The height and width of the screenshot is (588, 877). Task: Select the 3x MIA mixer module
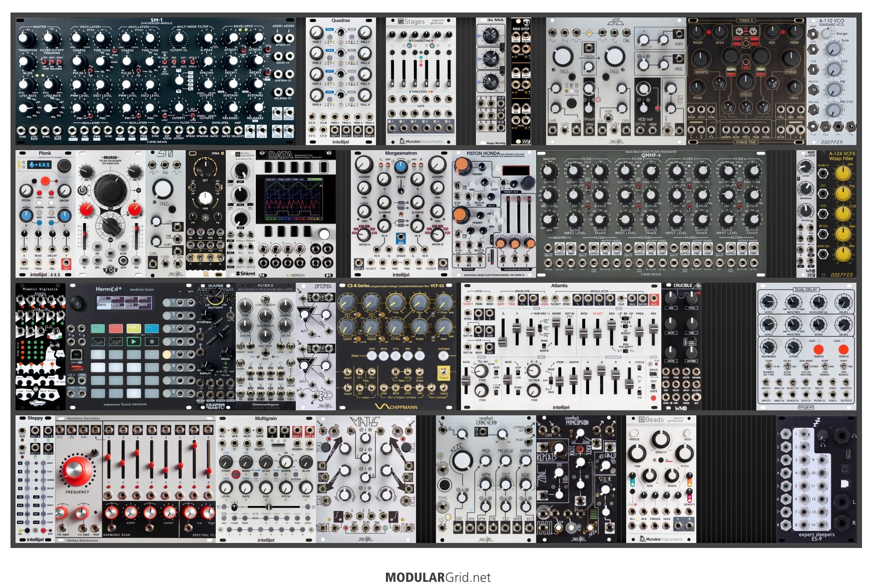(x=491, y=82)
